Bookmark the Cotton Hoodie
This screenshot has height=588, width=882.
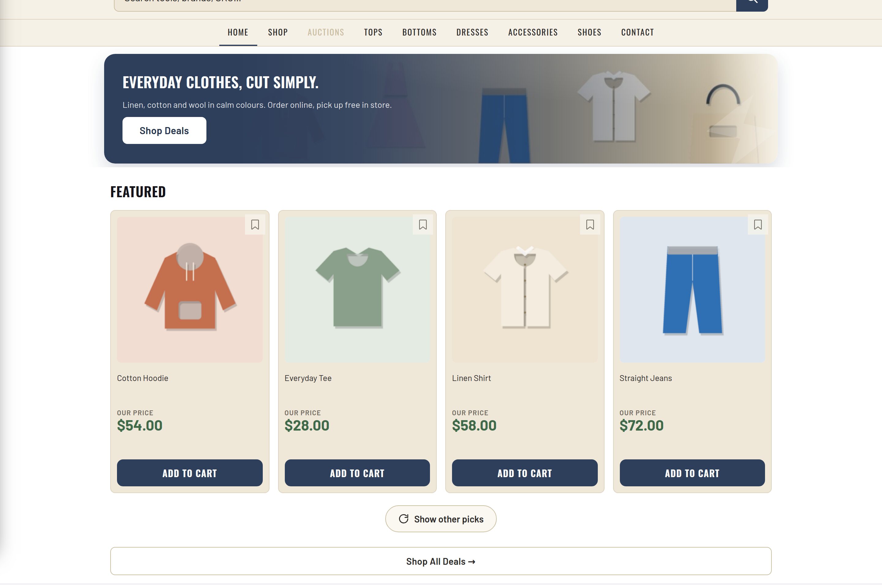pyautogui.click(x=255, y=224)
